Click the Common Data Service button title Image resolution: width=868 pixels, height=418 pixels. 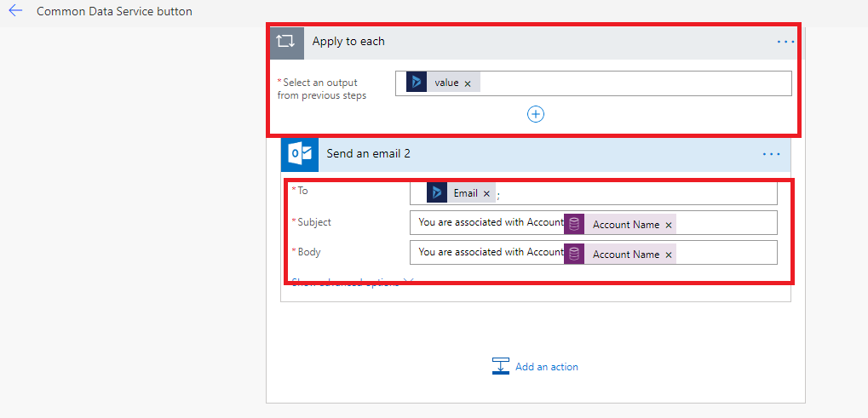(x=114, y=12)
